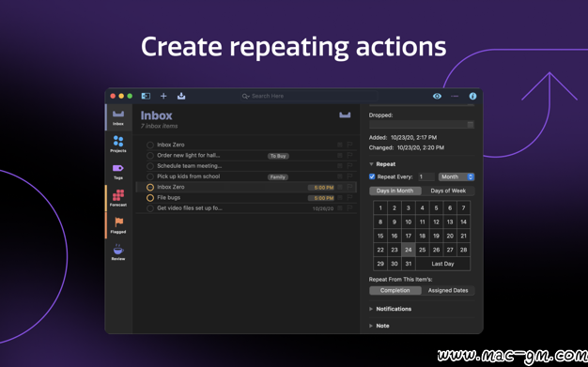The height and width of the screenshot is (367, 588).
Task: Click the Clean Up inbox tray icon
Action: 181,96
